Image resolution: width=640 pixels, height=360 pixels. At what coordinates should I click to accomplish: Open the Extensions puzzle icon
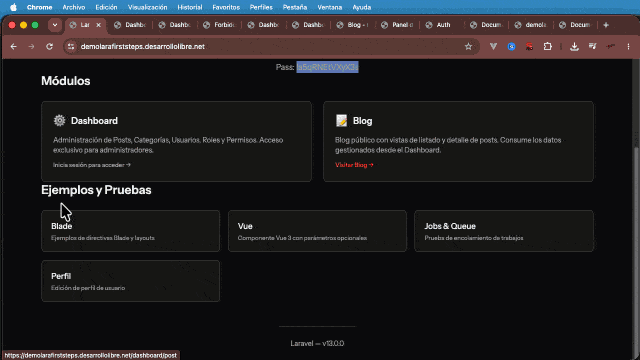pyautogui.click(x=547, y=47)
